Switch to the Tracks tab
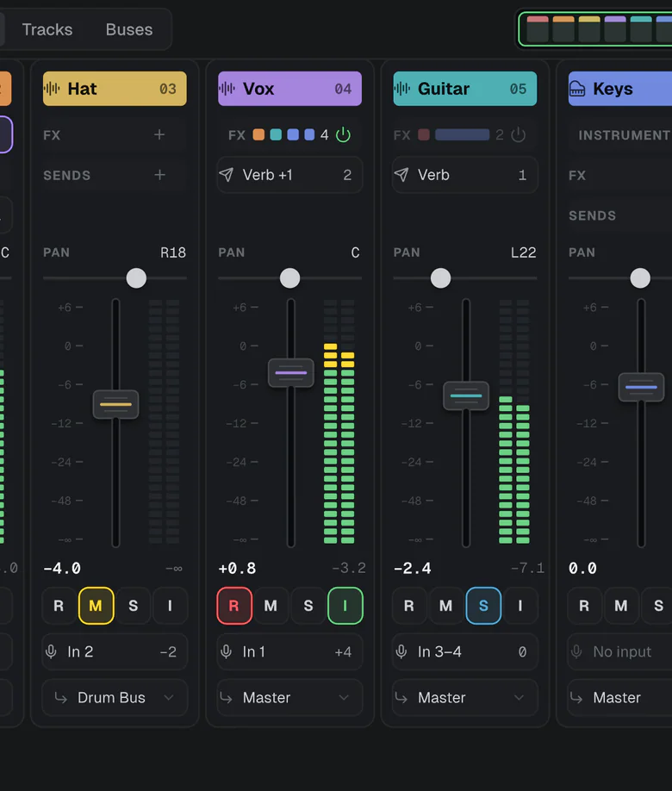 (47, 30)
